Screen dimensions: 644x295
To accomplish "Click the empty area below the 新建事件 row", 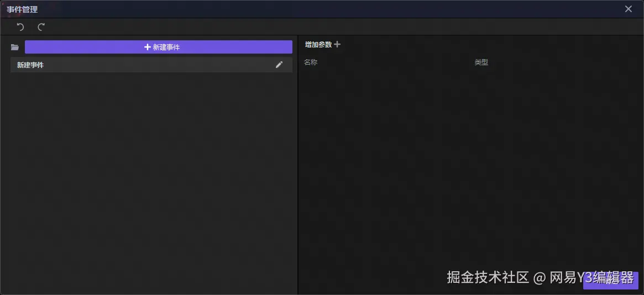I will click(x=151, y=181).
